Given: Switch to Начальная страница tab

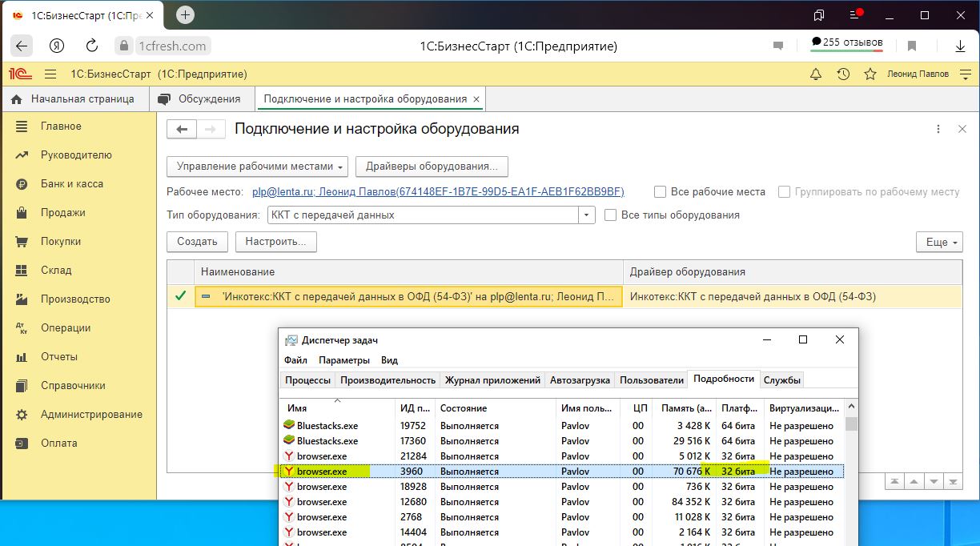Looking at the screenshot, I should pyautogui.click(x=74, y=99).
